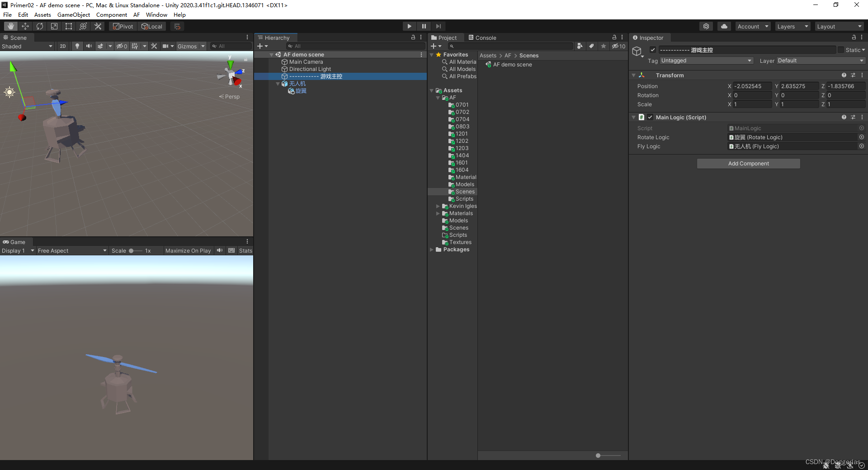This screenshot has height=470, width=868.
Task: Toggle grid snapping icon in toolbar
Action: point(177,26)
